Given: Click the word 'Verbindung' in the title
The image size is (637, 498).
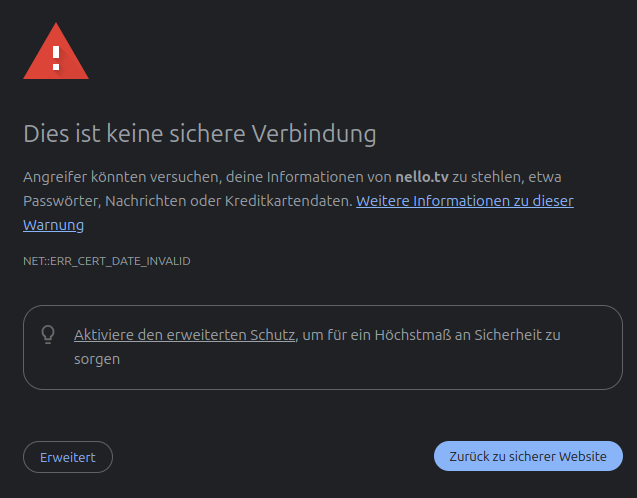Looking at the screenshot, I should 314,134.
